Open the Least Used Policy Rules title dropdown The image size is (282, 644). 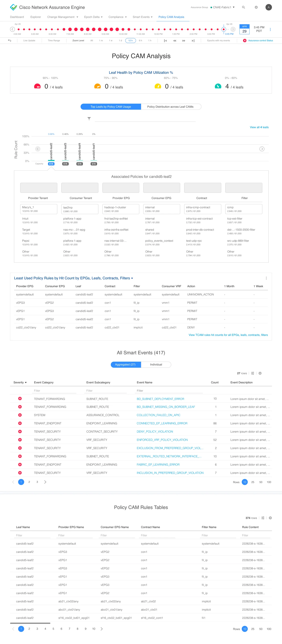(132, 278)
